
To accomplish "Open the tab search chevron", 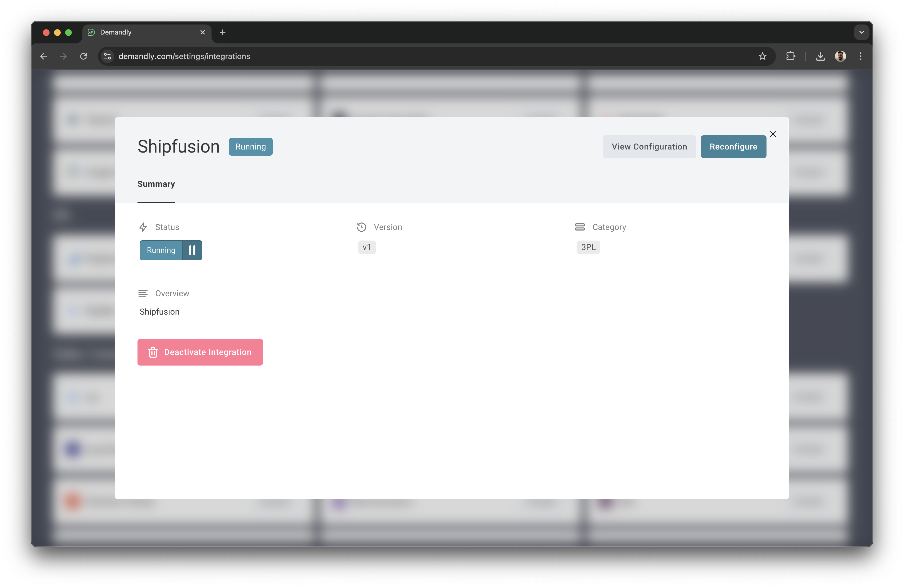I will (861, 32).
